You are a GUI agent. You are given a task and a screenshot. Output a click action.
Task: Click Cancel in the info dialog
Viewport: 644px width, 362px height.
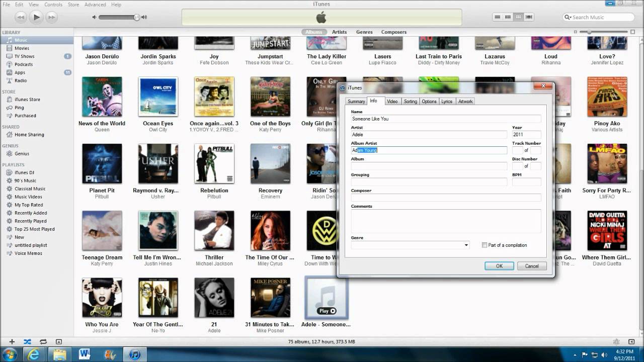532,266
